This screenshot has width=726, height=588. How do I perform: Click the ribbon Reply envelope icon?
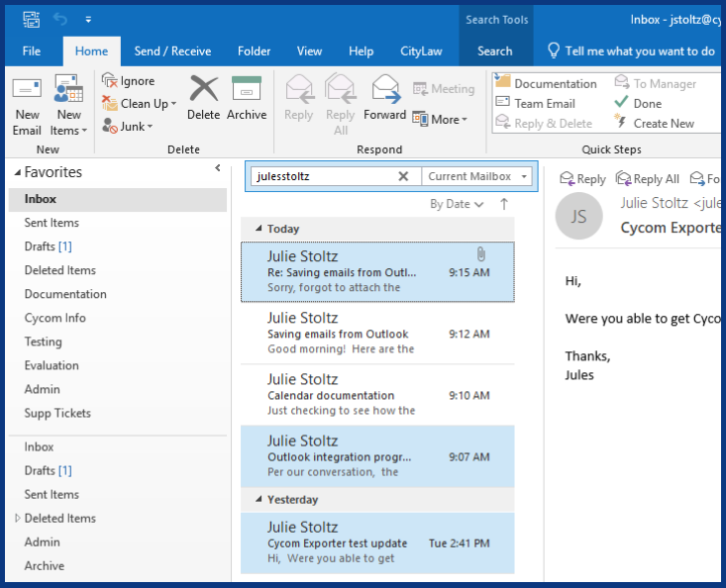click(x=299, y=88)
